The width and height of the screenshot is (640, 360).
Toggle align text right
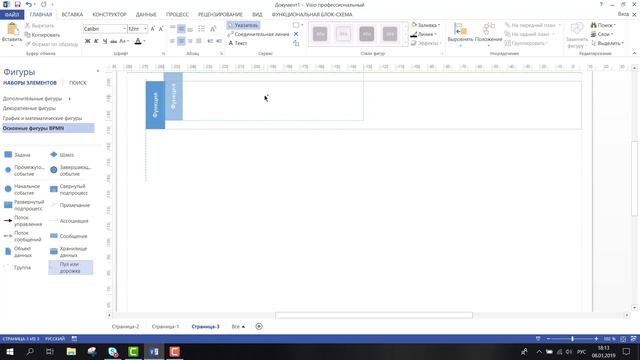[190, 41]
